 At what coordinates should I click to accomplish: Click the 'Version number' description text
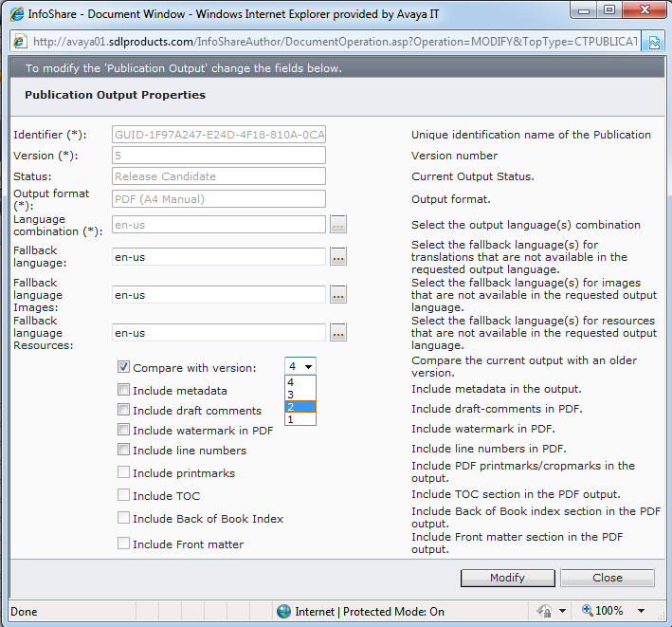point(454,156)
